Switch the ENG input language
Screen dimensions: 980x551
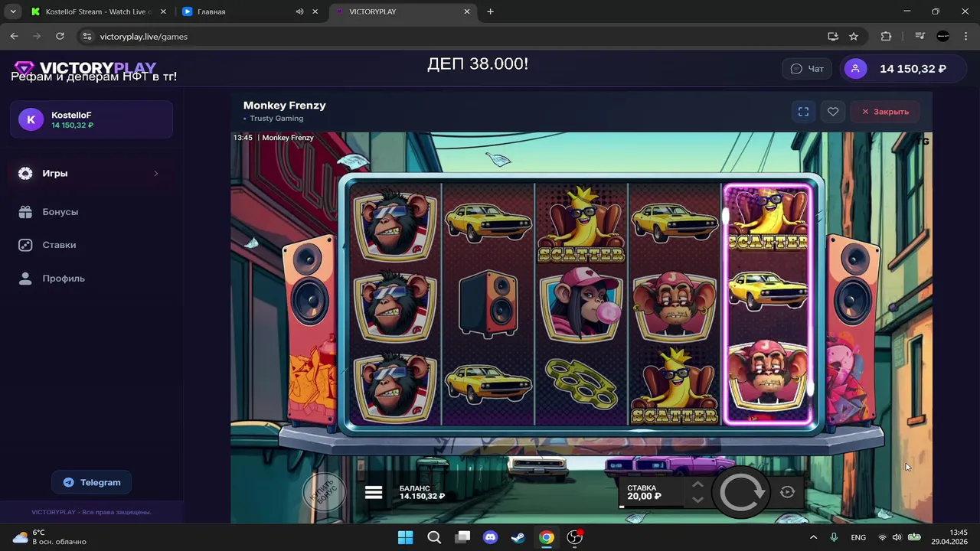(858, 537)
